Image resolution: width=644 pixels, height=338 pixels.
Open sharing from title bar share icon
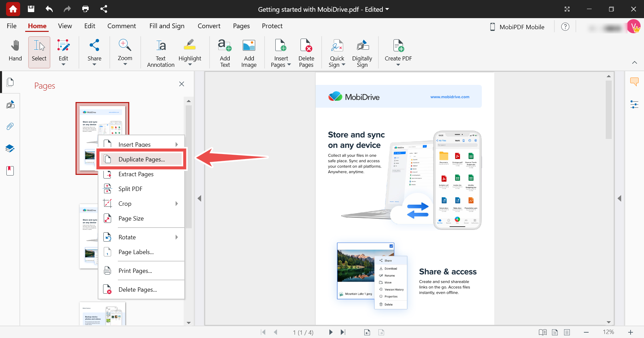coord(104,9)
